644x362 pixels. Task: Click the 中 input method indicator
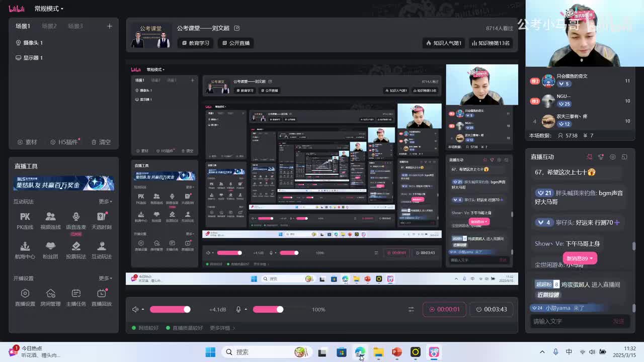[569, 352]
